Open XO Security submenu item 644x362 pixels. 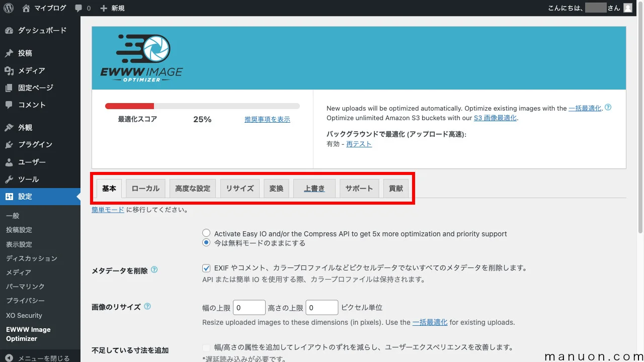point(40,315)
